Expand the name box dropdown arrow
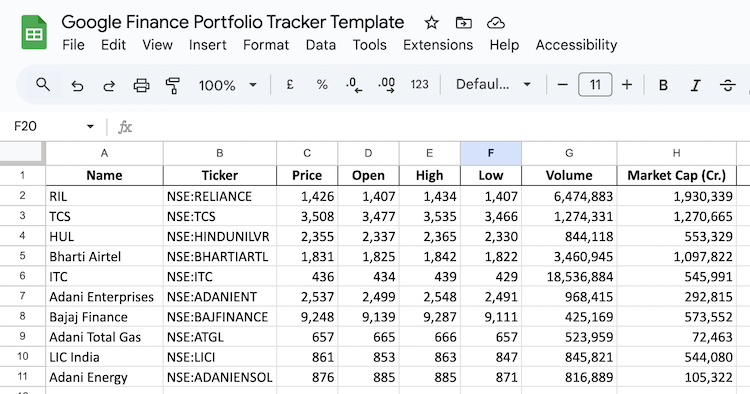 [x=90, y=127]
